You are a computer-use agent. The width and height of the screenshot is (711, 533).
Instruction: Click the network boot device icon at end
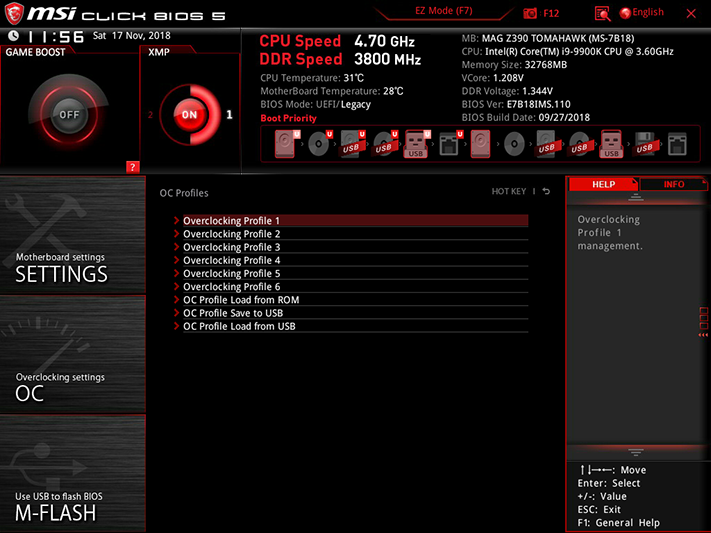pyautogui.click(x=677, y=144)
